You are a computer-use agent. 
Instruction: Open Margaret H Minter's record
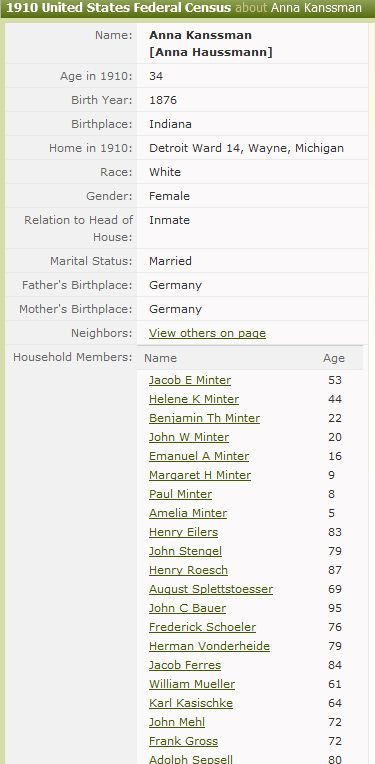coord(200,475)
